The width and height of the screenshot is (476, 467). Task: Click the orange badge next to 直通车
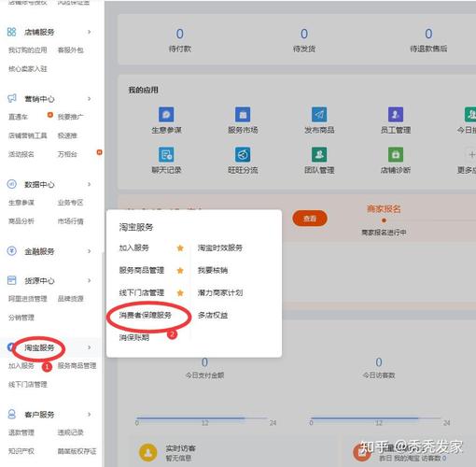pos(49,115)
